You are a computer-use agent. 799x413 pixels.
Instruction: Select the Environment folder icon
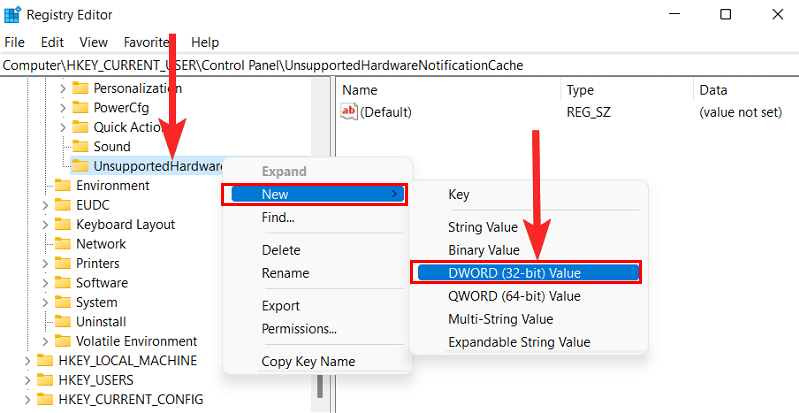point(62,185)
